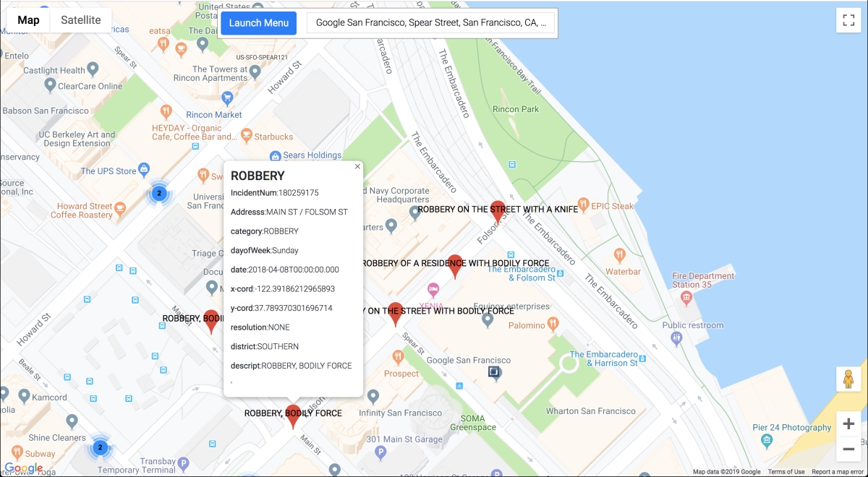Screen dimensions: 868x477
Task: Zoom out with the minus button
Action: [x=848, y=450]
